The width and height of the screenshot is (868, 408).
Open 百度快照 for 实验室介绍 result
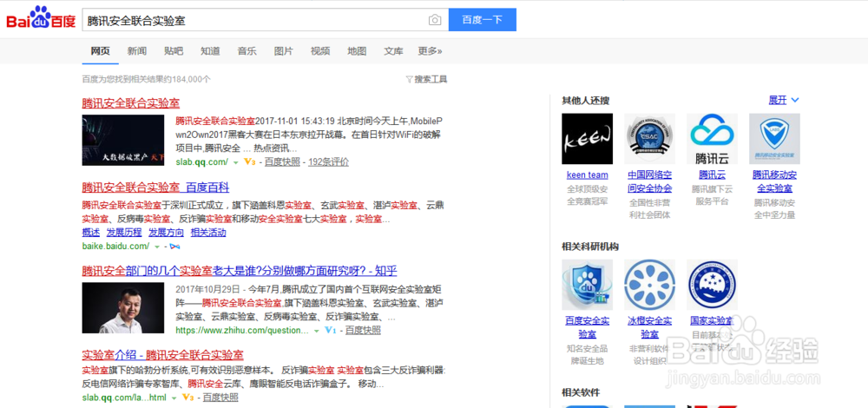pyautogui.click(x=220, y=398)
